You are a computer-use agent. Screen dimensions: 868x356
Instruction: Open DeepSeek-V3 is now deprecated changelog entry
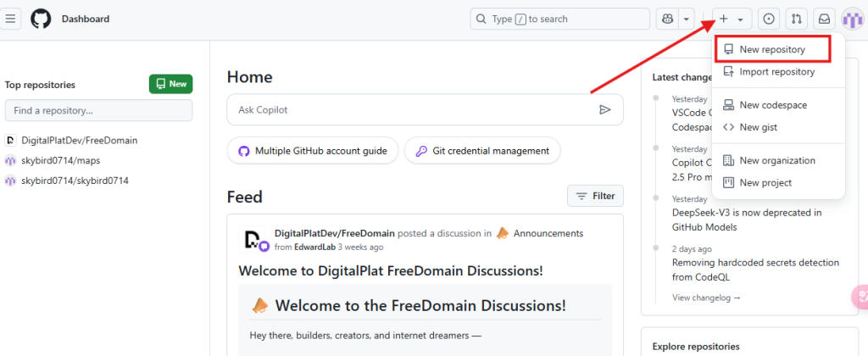click(747, 220)
